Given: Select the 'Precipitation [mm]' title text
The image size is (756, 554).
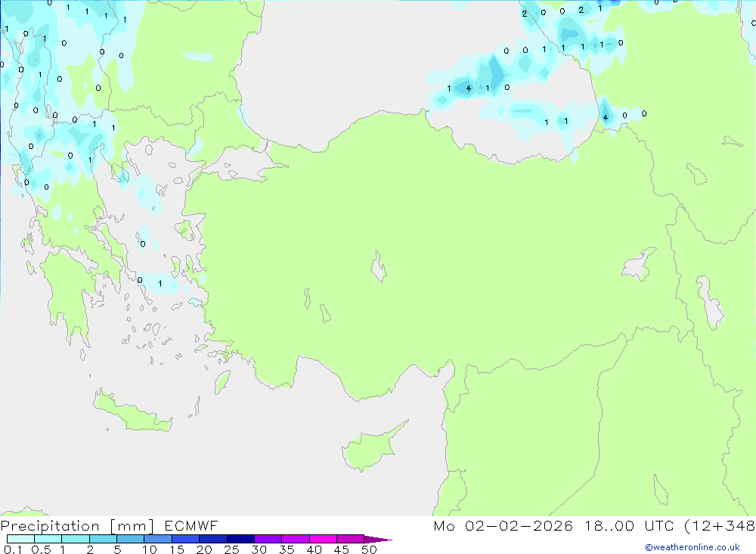Looking at the screenshot, I should coord(77,525).
